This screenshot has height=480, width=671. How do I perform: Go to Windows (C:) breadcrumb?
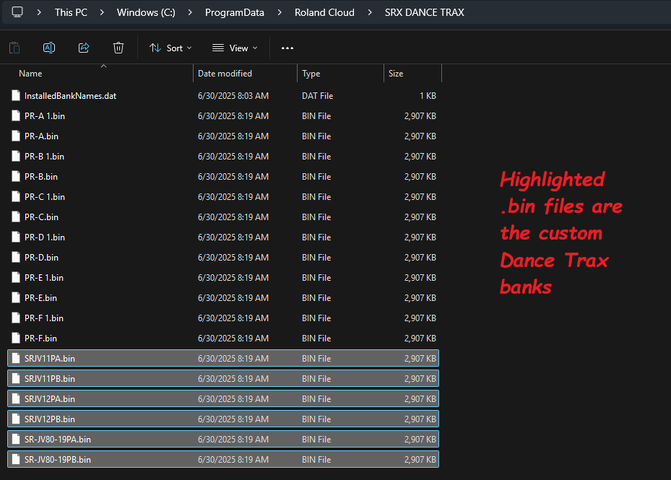[x=146, y=12]
